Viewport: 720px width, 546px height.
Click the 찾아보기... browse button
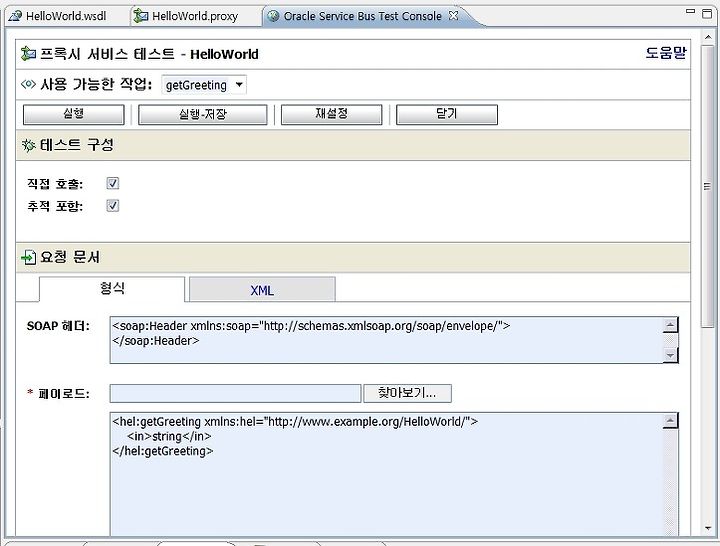407,394
